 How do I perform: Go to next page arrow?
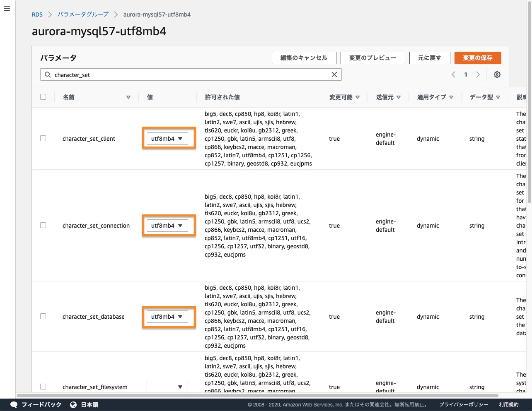(478, 75)
